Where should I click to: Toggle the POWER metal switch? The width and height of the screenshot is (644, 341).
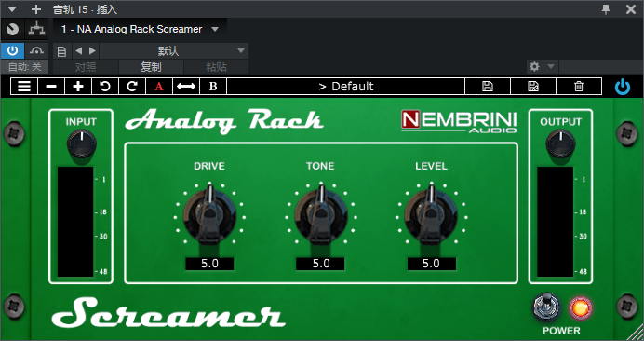(x=546, y=307)
